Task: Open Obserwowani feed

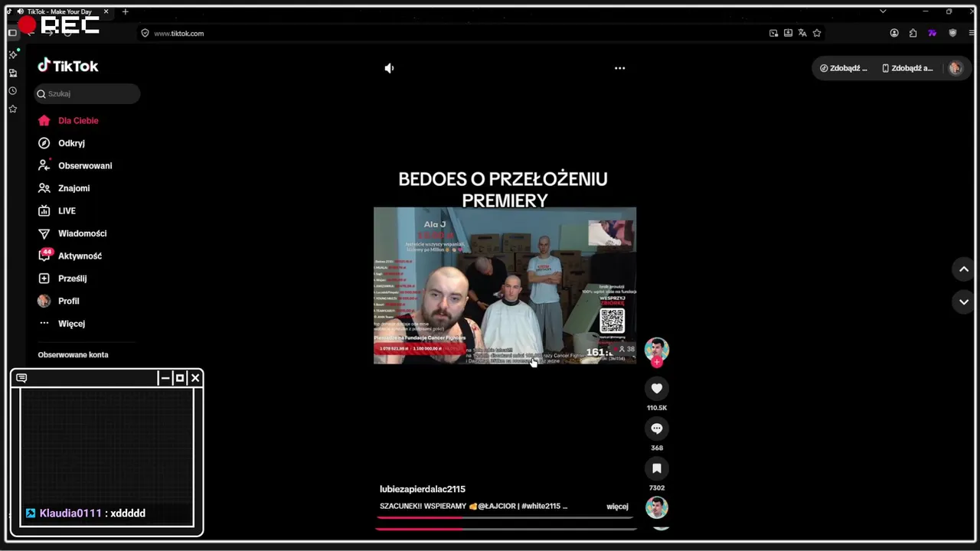Action: (x=85, y=166)
